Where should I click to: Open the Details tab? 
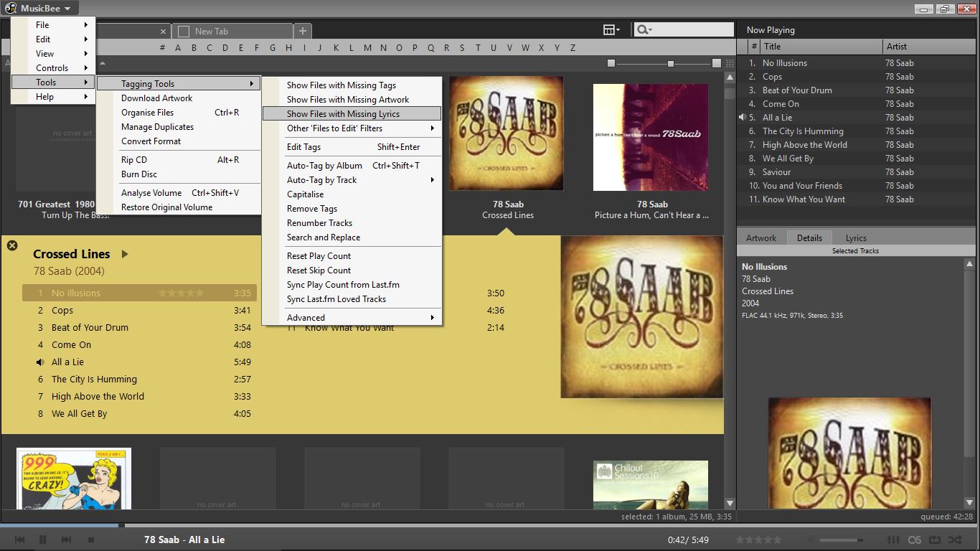pyautogui.click(x=809, y=238)
